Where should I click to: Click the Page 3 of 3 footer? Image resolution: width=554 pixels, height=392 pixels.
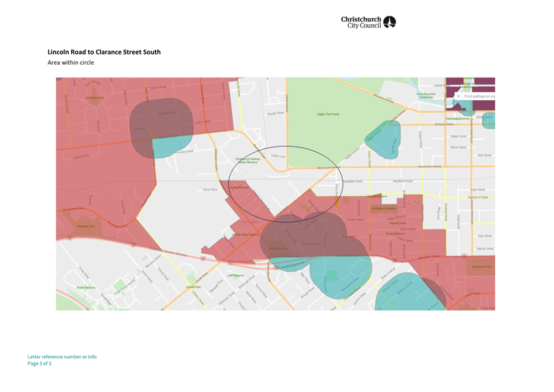(x=39, y=364)
